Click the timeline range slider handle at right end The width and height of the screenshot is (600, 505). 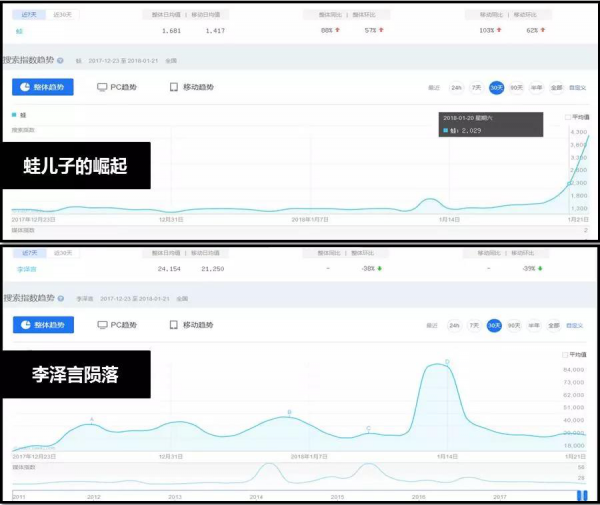(581, 495)
